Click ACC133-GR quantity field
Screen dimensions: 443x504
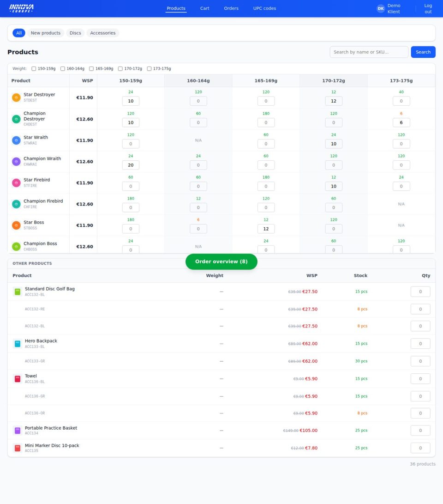pos(420,361)
